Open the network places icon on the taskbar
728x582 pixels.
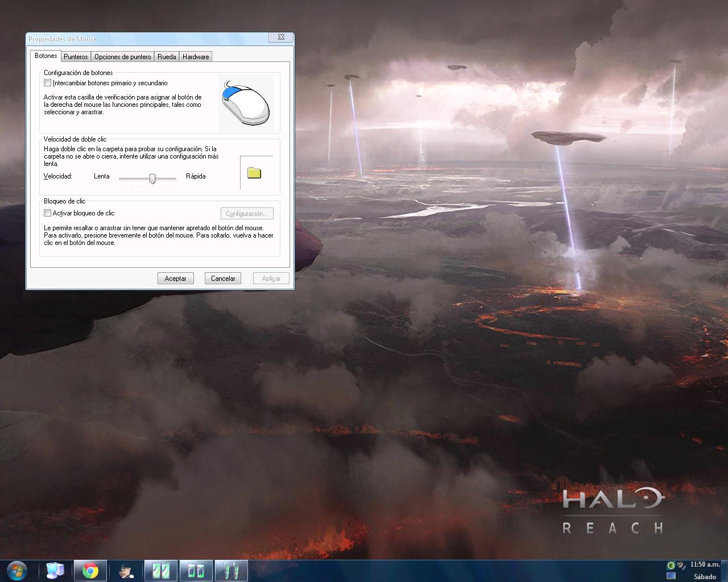[x=55, y=570]
